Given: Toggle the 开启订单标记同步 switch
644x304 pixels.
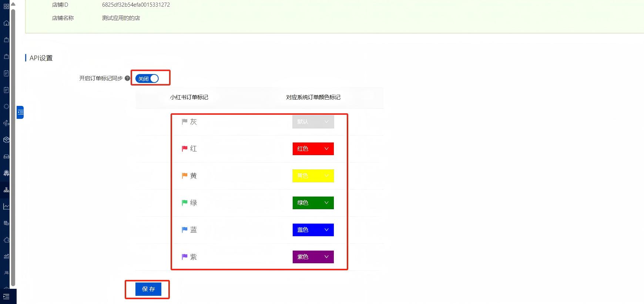Looking at the screenshot, I should point(147,78).
